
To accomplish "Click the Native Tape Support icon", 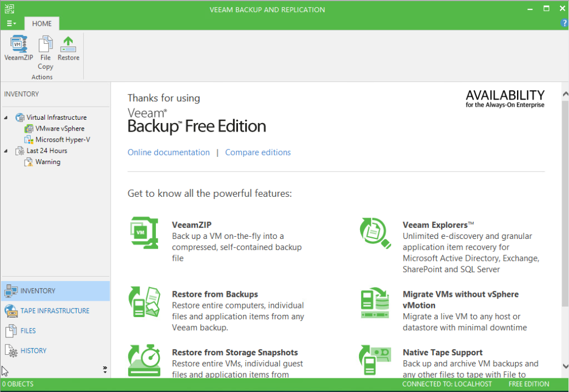I will coord(375,359).
